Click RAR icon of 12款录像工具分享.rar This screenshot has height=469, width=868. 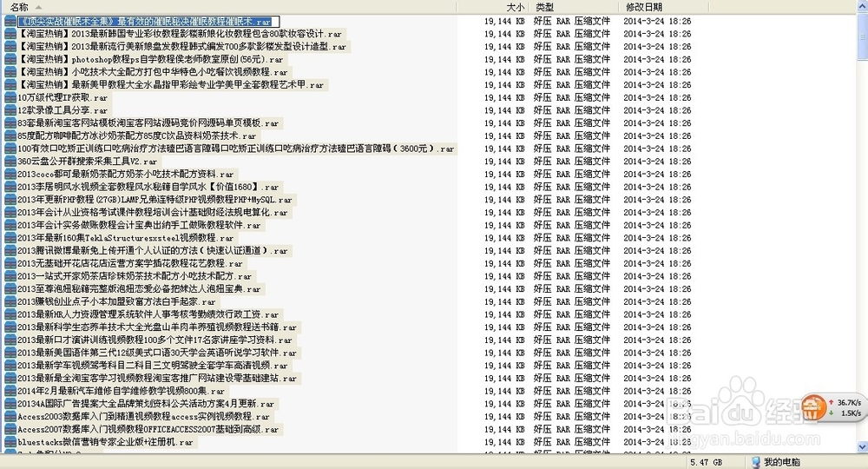pyautogui.click(x=10, y=110)
